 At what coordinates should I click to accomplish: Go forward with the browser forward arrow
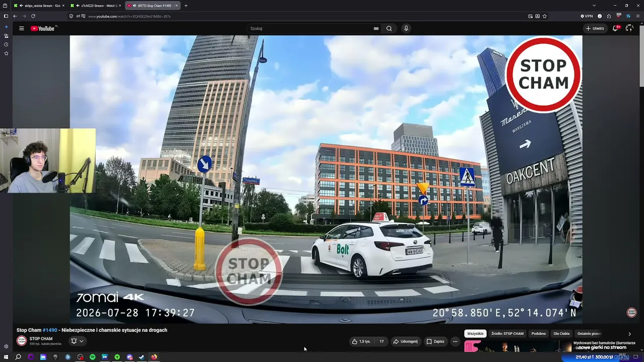[x=24, y=16]
